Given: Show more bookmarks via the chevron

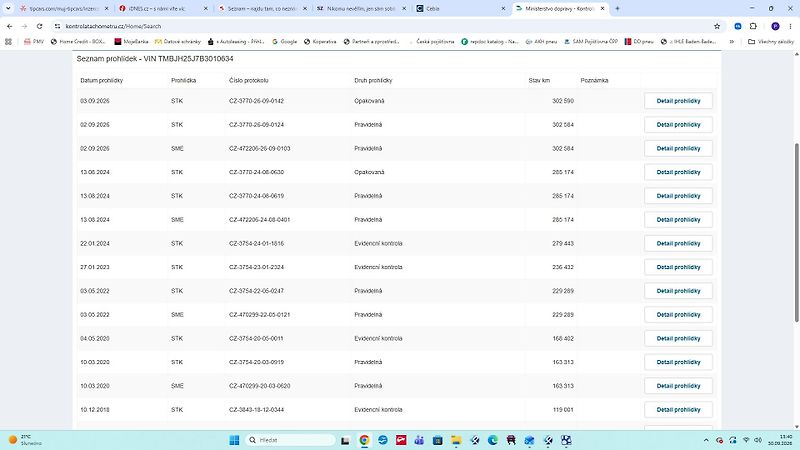Looking at the screenshot, I should tap(732, 41).
